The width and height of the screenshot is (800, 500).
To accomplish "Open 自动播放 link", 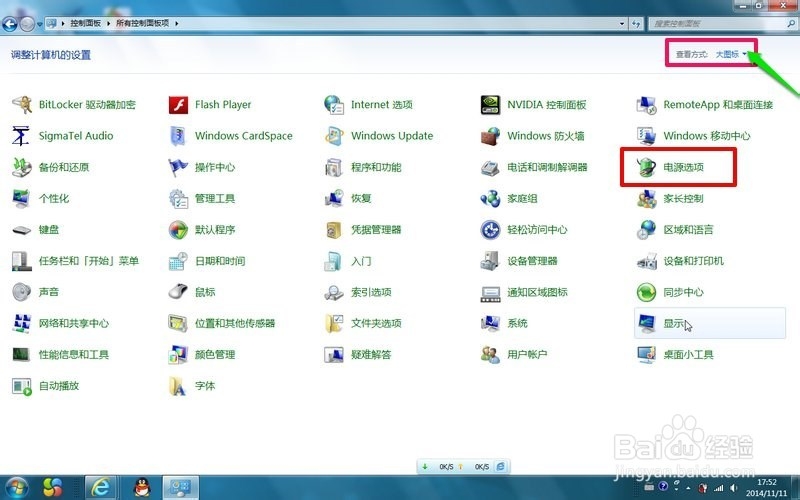I will click(x=59, y=386).
